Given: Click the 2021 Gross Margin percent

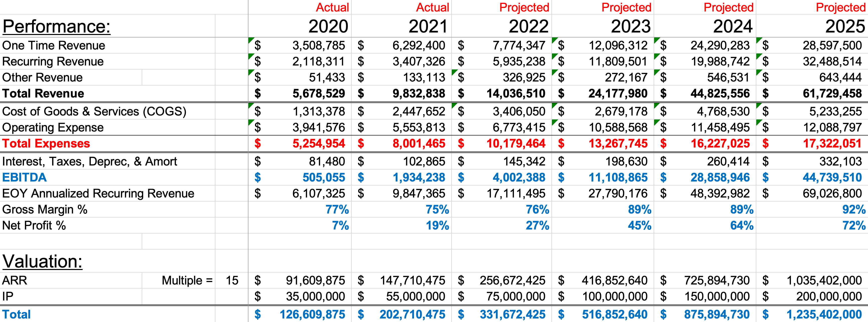Looking at the screenshot, I should coord(437,209).
